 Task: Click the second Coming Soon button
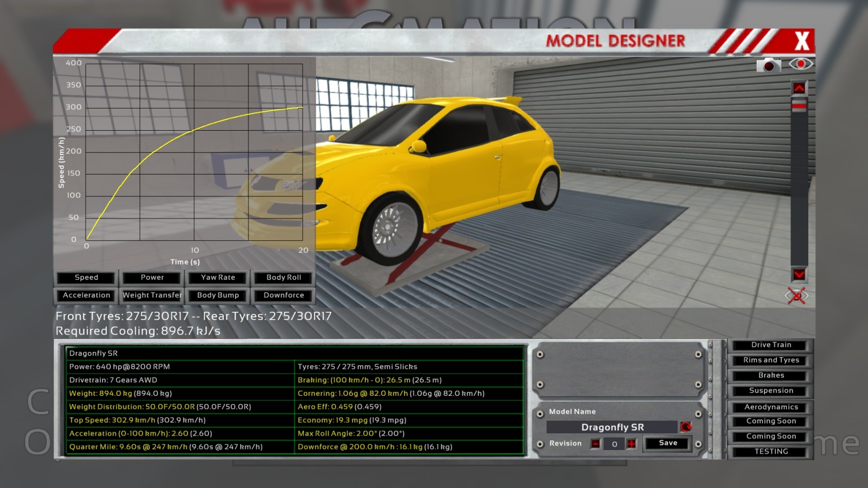[x=771, y=436]
